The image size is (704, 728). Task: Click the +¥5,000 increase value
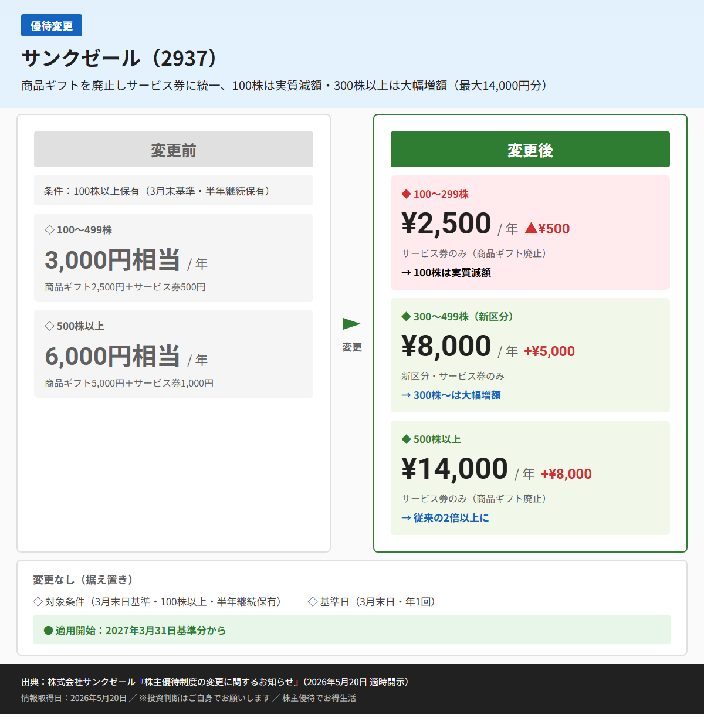click(x=550, y=351)
